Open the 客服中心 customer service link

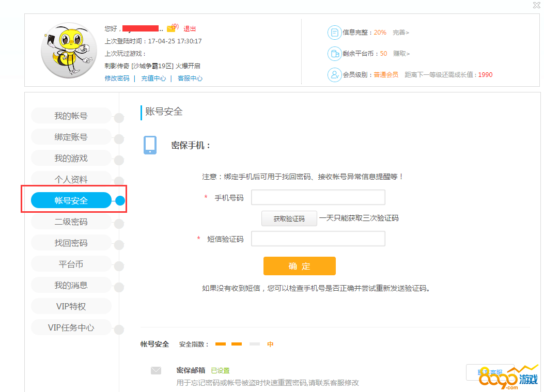pyautogui.click(x=190, y=79)
